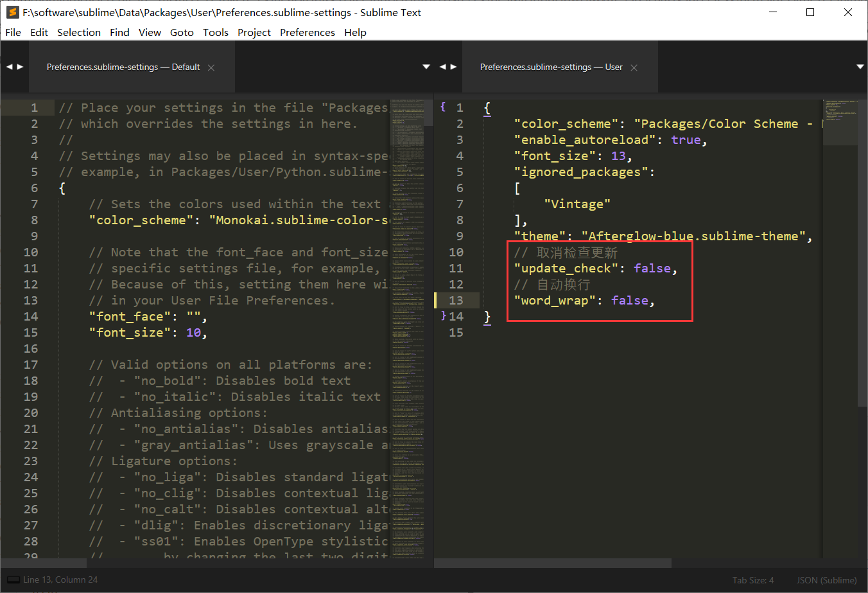
Task: Click the "Vintage" ignored package value
Action: click(x=577, y=204)
